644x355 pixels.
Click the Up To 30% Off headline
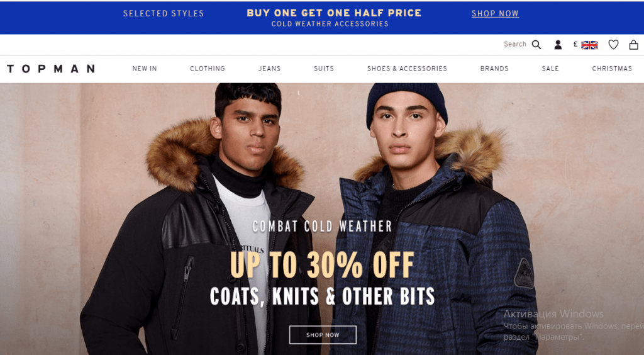coord(322,264)
